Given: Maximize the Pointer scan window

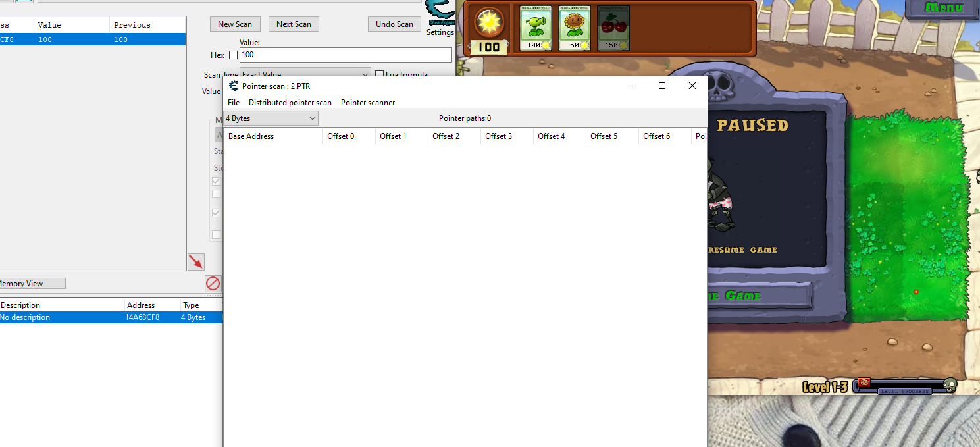Looking at the screenshot, I should point(662,86).
